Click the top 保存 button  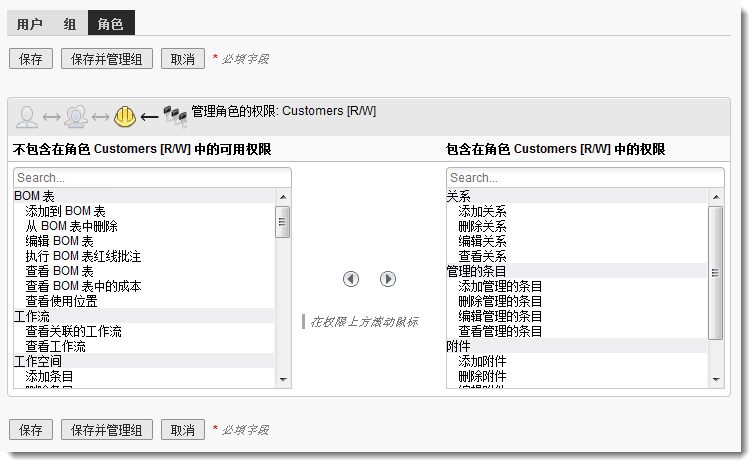31,59
